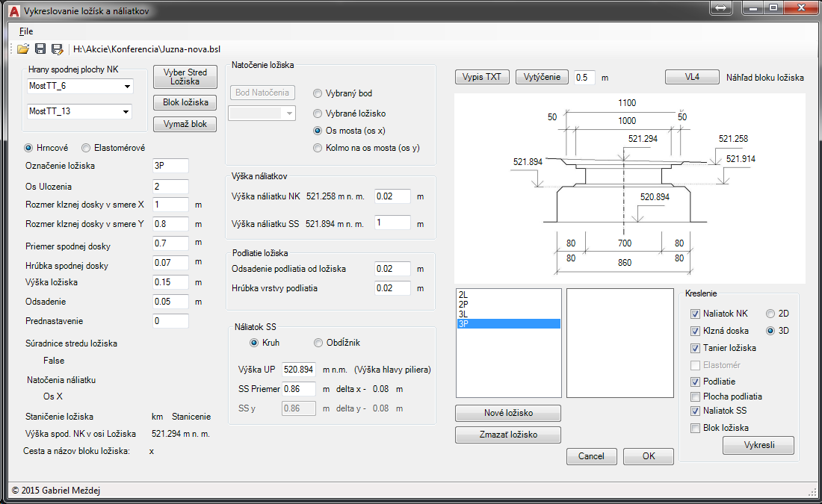Screen dimensions: 822x504
Task: Open the dropdown below Bod Natočenia
Action: click(x=289, y=113)
